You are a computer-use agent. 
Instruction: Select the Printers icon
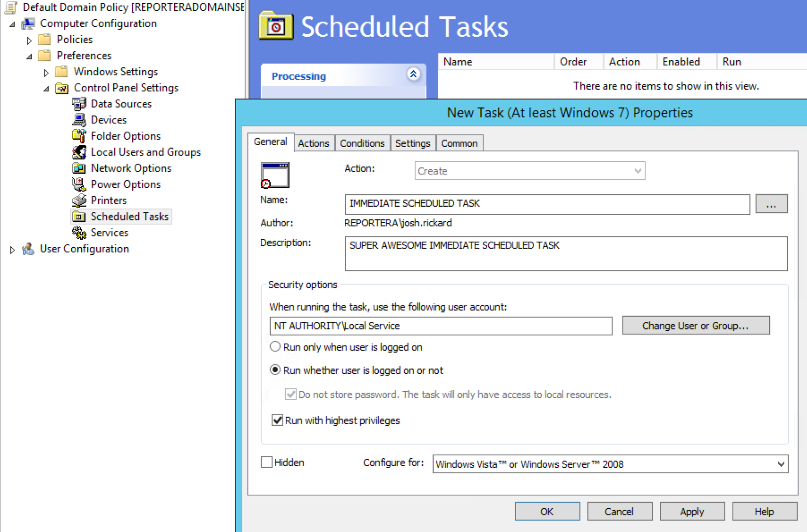[79, 201]
